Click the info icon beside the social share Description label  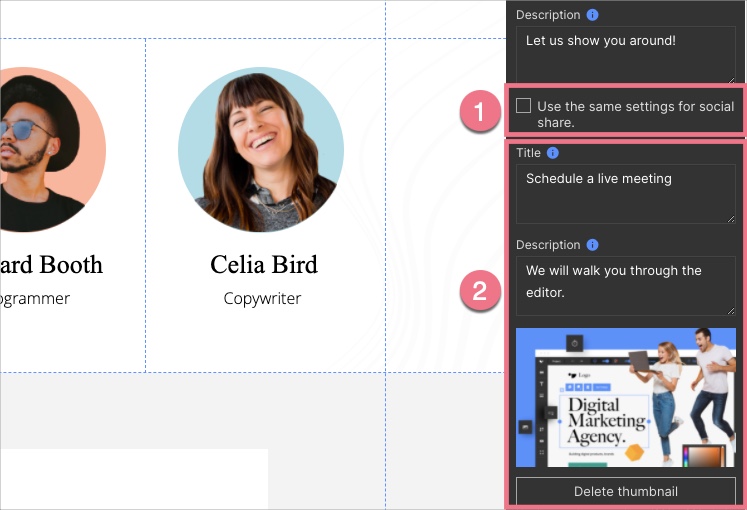[x=592, y=245]
